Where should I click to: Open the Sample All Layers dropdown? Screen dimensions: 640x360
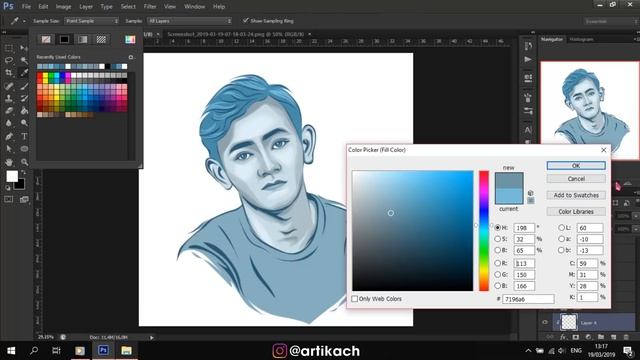tap(189, 21)
